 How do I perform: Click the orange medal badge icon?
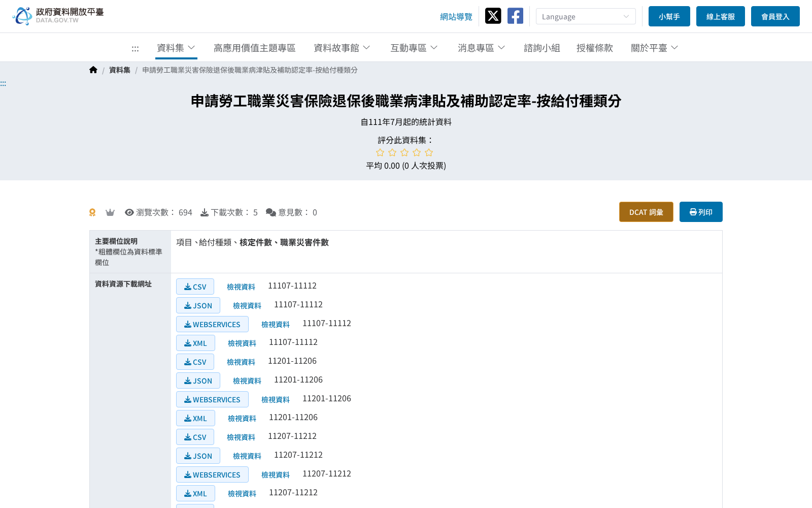92,212
